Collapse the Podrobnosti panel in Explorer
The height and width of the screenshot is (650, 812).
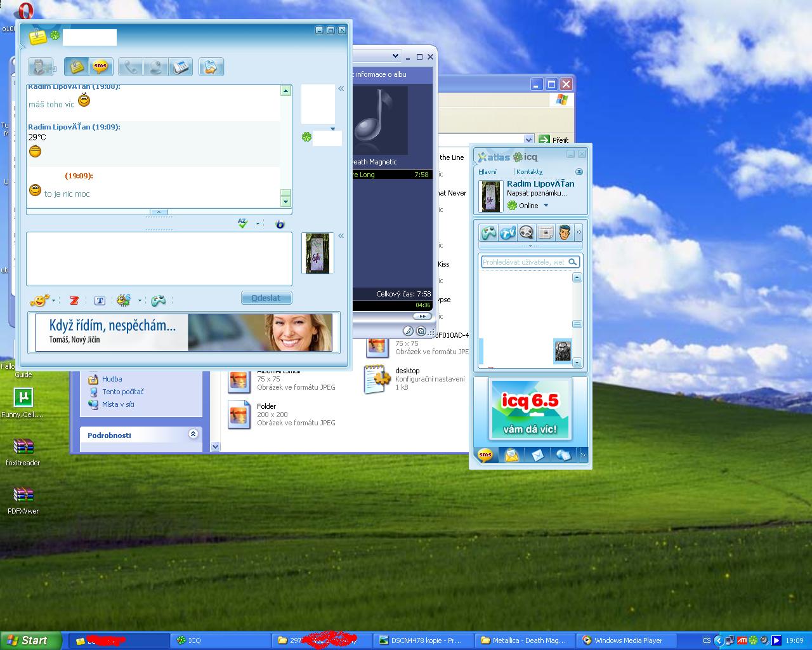193,434
